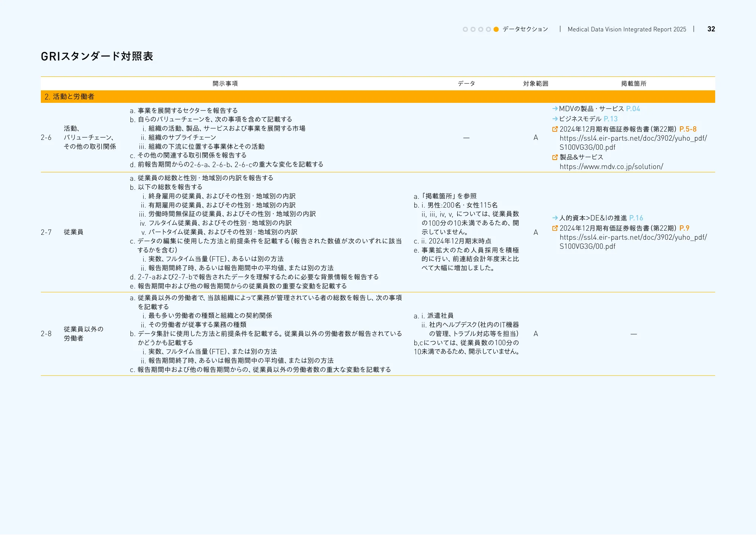The height and width of the screenshot is (535, 756).
Task: Click arrow icon before 人的資本>DE&Iの推進
Action: pos(555,218)
